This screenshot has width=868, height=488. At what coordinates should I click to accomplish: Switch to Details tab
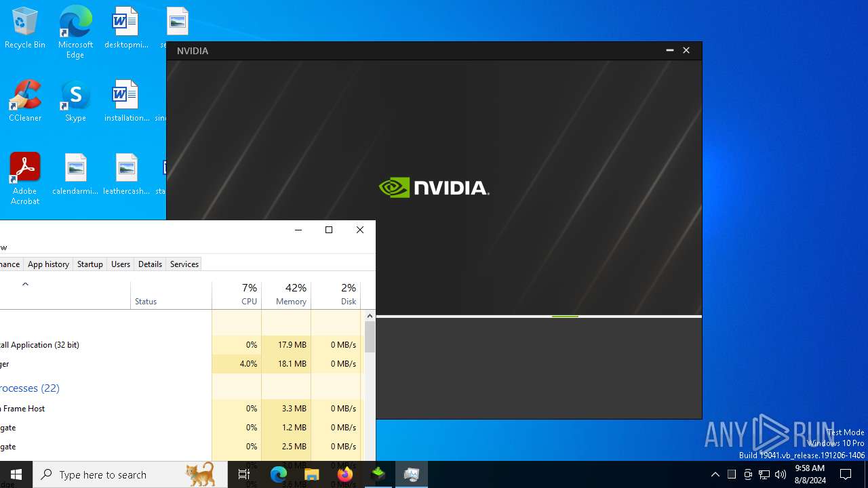coord(150,264)
